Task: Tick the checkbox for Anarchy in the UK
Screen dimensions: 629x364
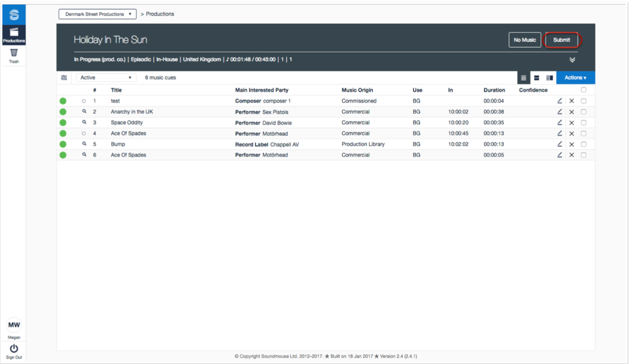Action: pos(584,112)
